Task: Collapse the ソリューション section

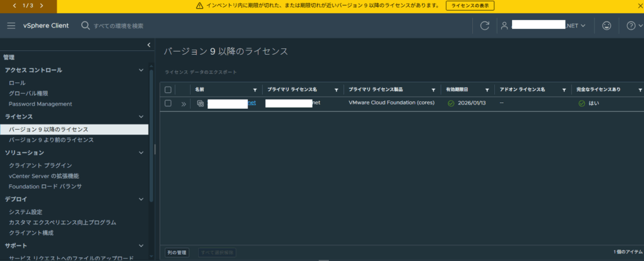Action: click(141, 153)
